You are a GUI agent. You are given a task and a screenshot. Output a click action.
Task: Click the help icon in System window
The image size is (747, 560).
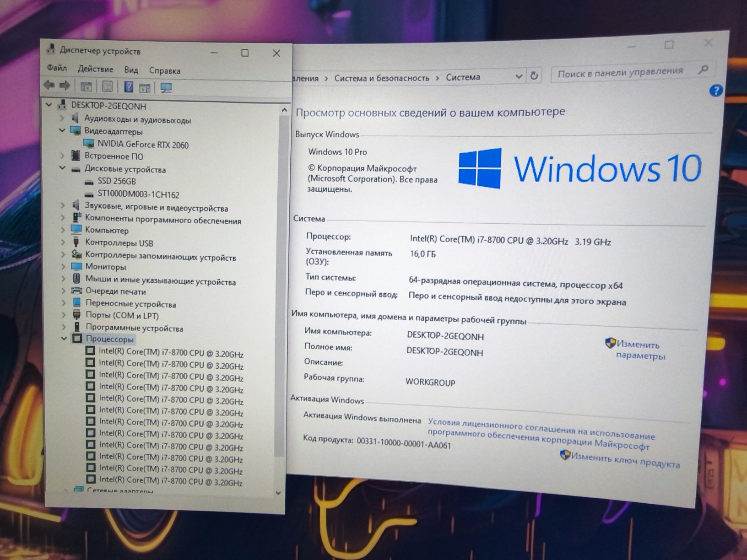point(715,91)
